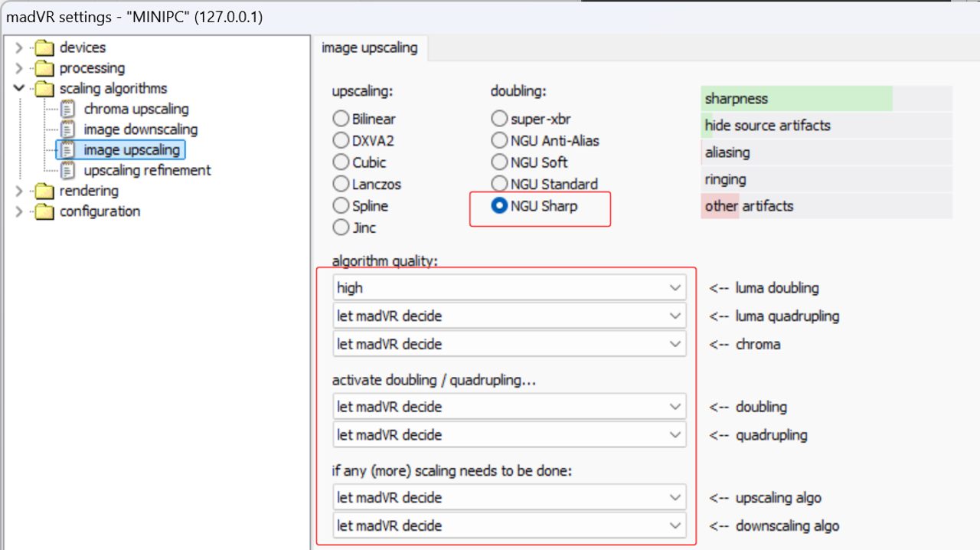This screenshot has height=550, width=980.
Task: Open the chroma quality dropdown
Action: coord(510,344)
